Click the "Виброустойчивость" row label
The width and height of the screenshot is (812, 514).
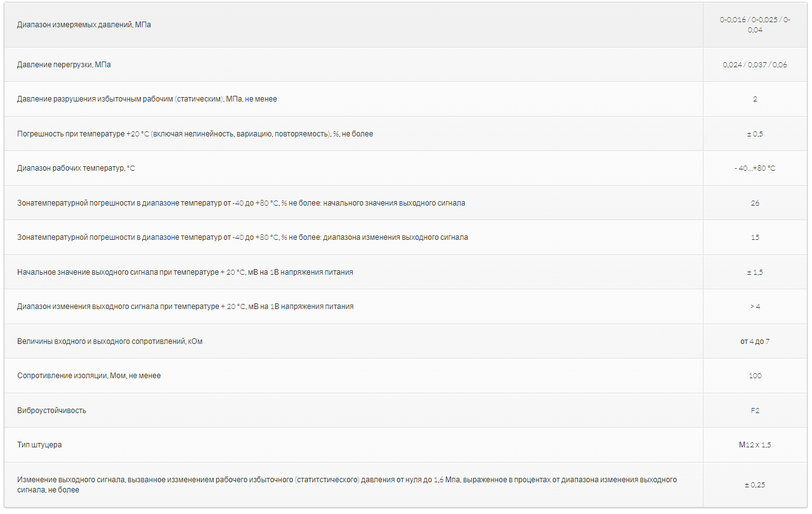tap(51, 411)
